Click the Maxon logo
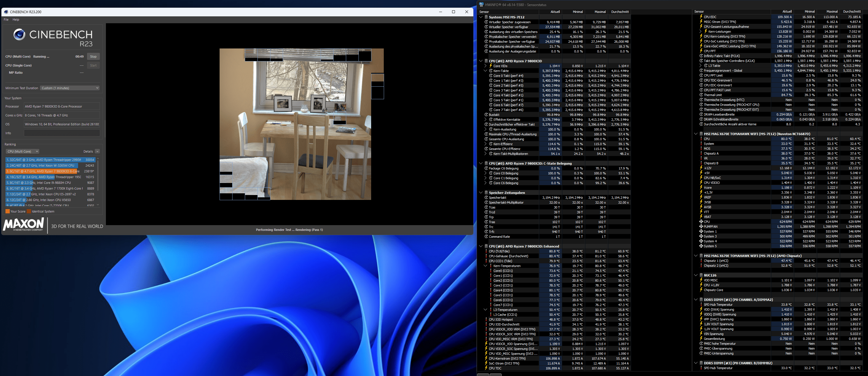 [23, 225]
